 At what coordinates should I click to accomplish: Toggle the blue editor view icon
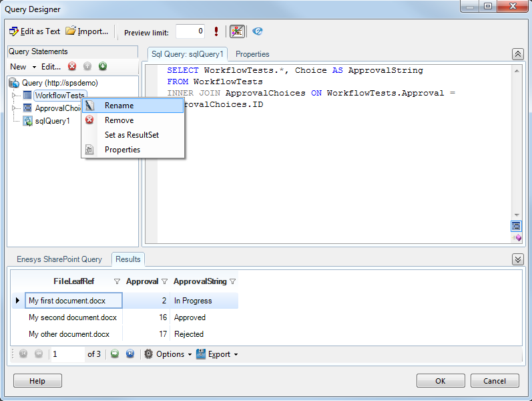(x=516, y=226)
